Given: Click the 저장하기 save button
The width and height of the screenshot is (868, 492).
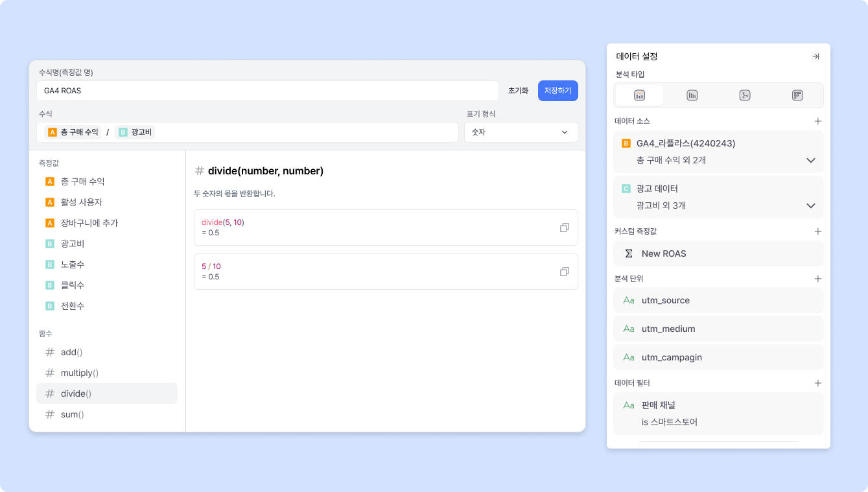Looking at the screenshot, I should [557, 90].
